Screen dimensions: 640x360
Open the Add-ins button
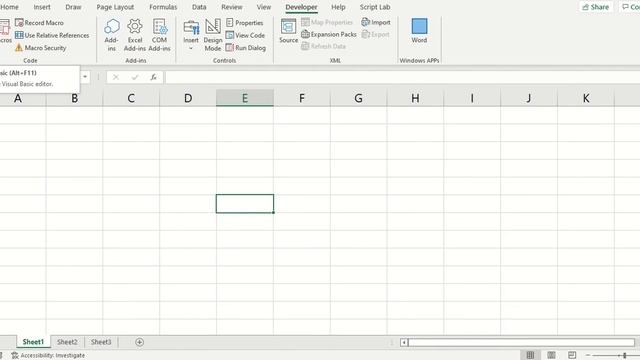(111, 35)
